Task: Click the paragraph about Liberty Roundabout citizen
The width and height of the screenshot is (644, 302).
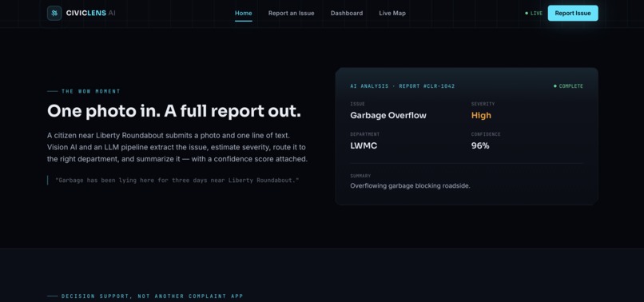Action: [177, 147]
